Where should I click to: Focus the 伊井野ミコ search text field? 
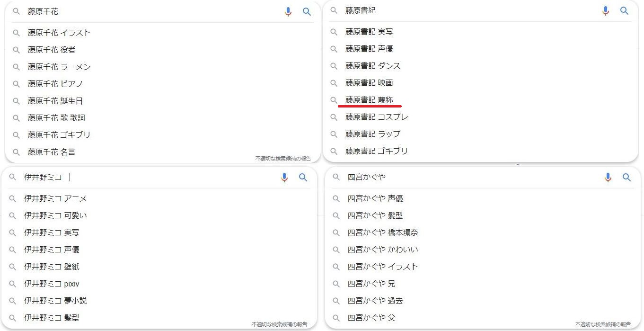click(166, 178)
